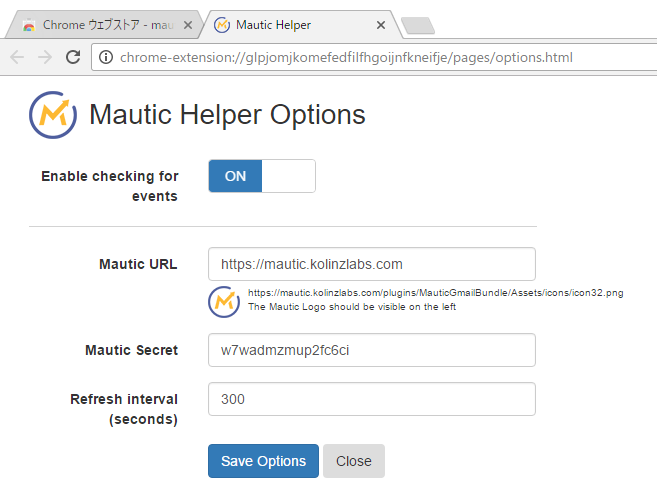
Task: Click the browser Back arrow
Action: [x=17, y=57]
